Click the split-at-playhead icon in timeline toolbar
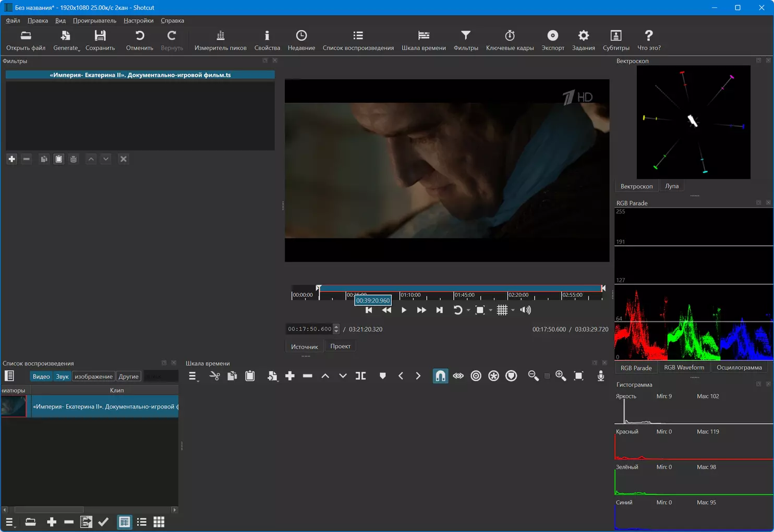The width and height of the screenshot is (774, 532). point(360,376)
